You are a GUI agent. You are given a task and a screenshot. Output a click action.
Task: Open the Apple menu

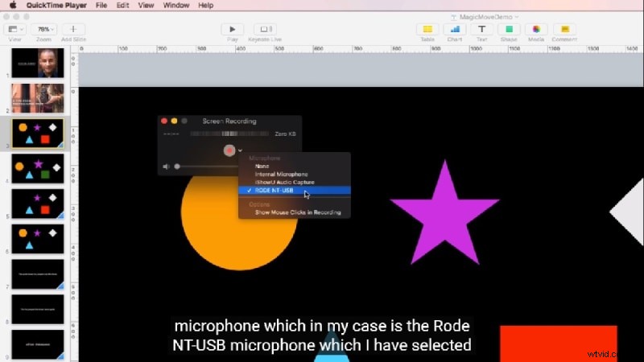[13, 6]
